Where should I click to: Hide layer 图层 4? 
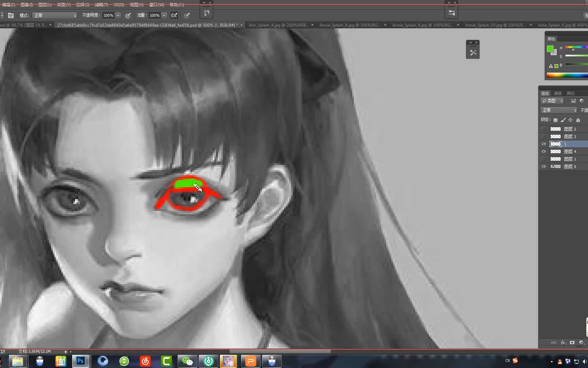544,151
